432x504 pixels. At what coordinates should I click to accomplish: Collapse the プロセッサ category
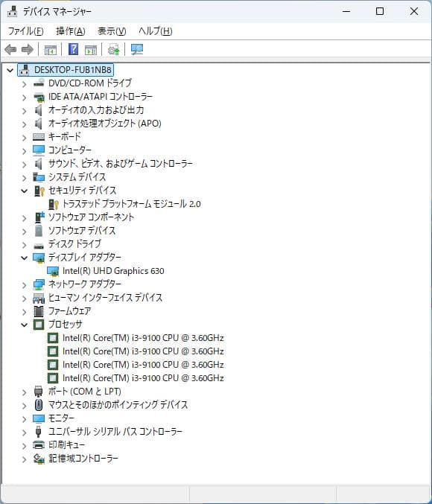pos(24,325)
